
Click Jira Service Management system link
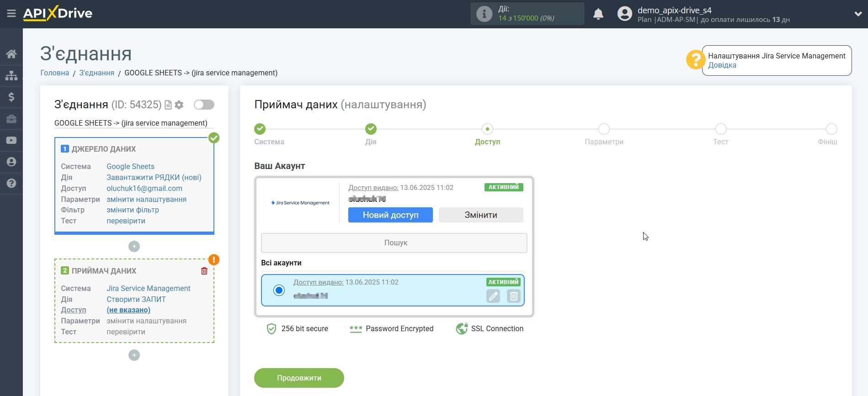pyautogui.click(x=149, y=288)
